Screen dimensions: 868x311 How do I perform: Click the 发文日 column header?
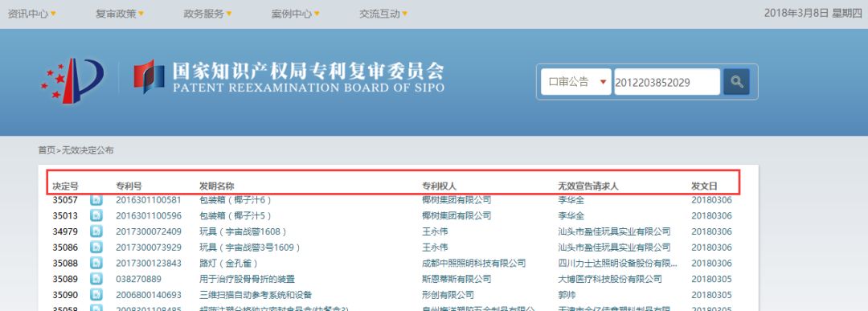pyautogui.click(x=704, y=186)
